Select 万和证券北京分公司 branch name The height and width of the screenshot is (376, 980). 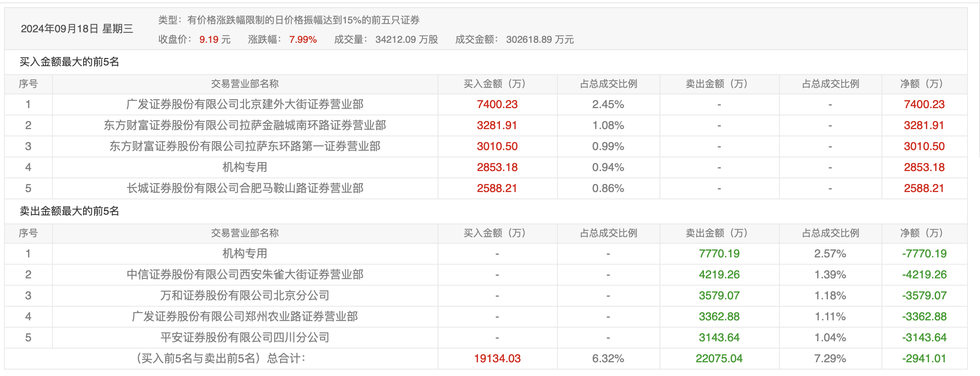click(245, 296)
